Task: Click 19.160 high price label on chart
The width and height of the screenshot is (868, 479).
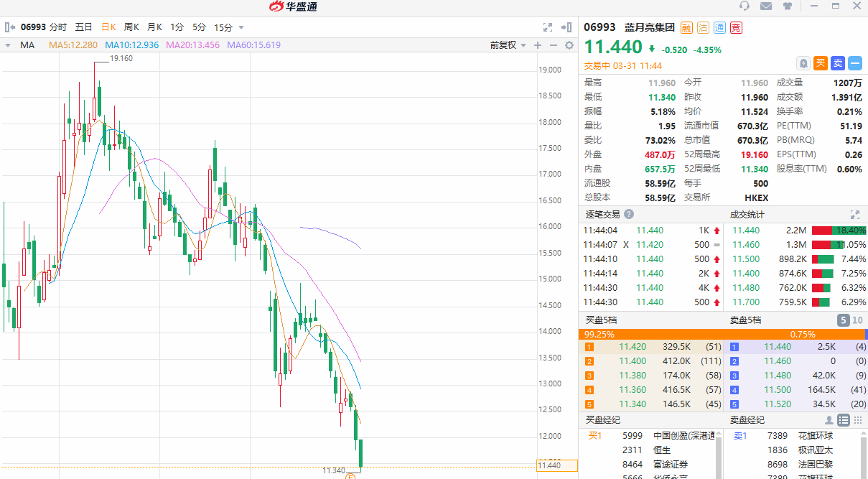Action: [x=121, y=59]
